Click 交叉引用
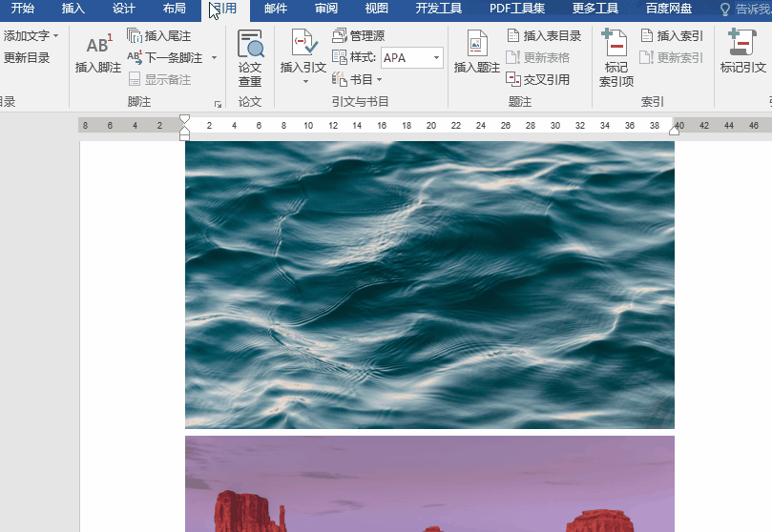The height and width of the screenshot is (532, 772). [x=538, y=79]
